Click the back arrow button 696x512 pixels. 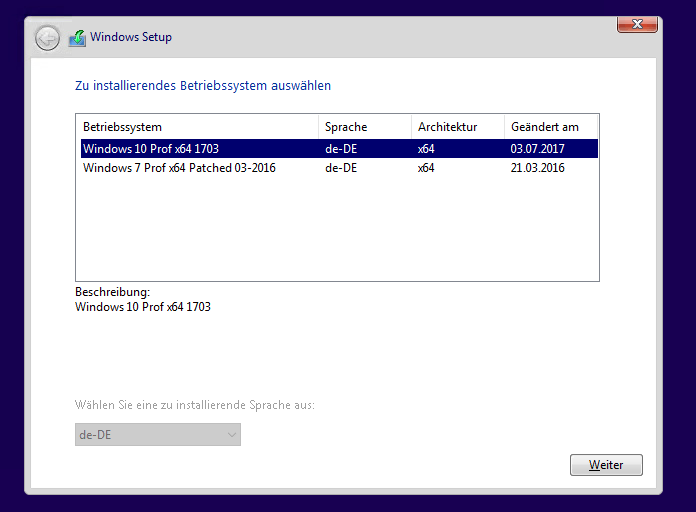click(47, 38)
